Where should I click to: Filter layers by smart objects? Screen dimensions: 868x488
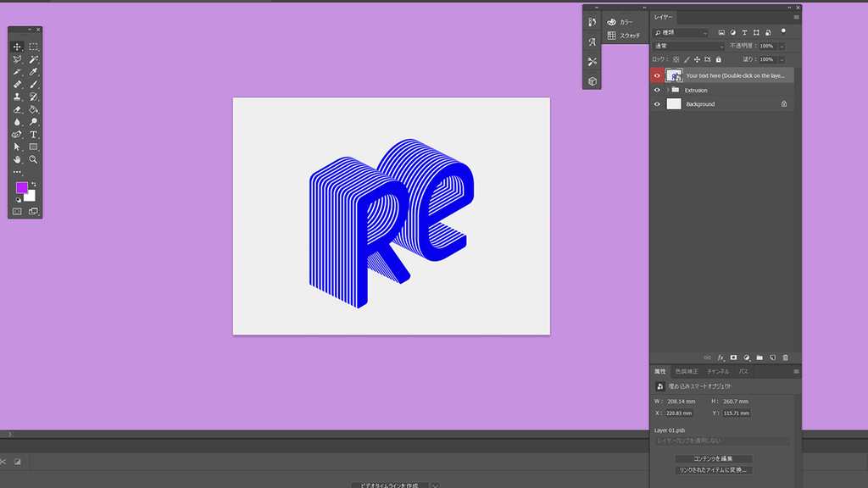click(768, 33)
